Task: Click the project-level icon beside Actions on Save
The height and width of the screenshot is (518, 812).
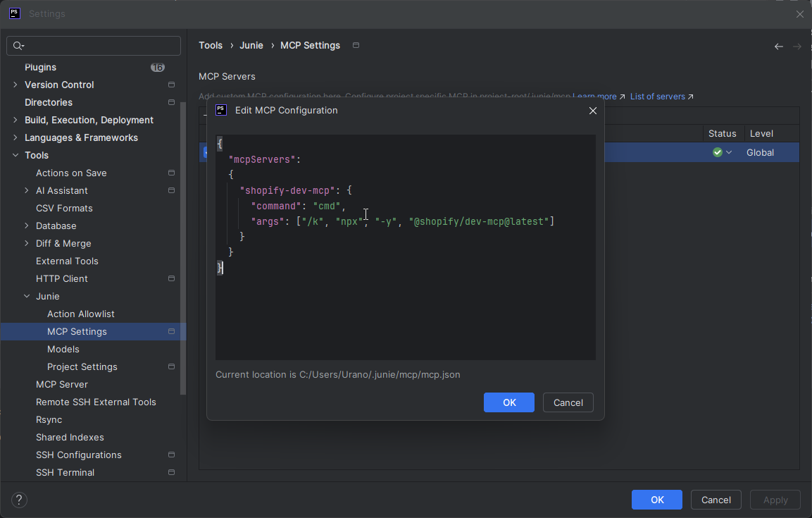Action: click(171, 173)
